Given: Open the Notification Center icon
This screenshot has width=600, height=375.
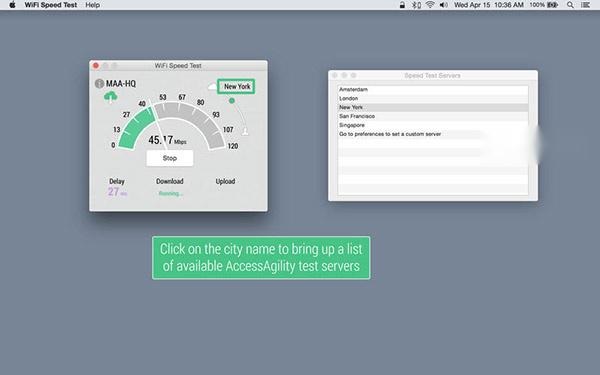Looking at the screenshot, I should (585, 5).
